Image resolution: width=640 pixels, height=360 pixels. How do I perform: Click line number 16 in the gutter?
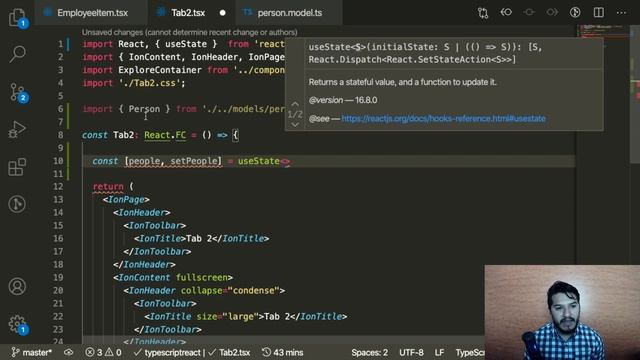pos(58,238)
